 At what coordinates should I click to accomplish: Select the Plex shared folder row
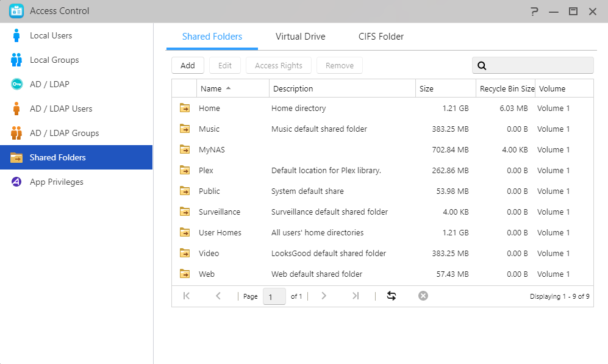point(382,170)
